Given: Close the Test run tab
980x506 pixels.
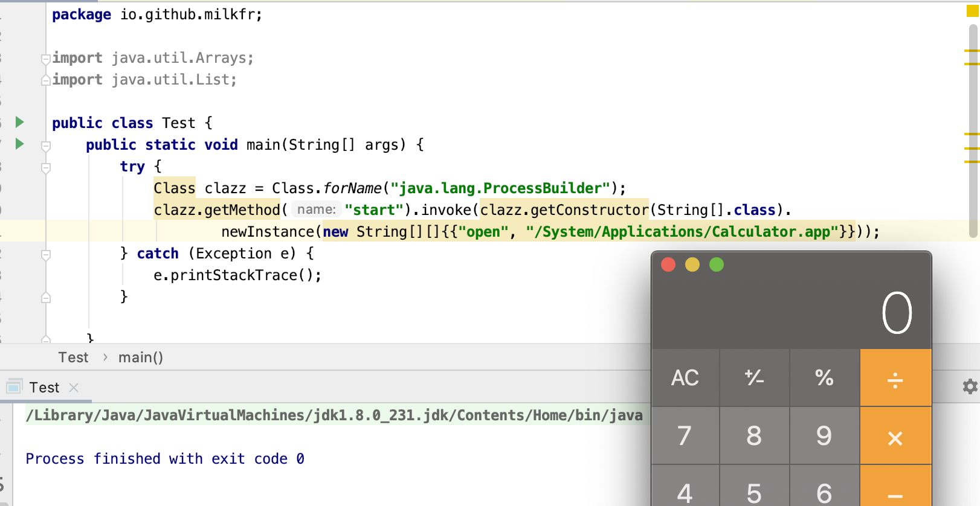Looking at the screenshot, I should (74, 388).
